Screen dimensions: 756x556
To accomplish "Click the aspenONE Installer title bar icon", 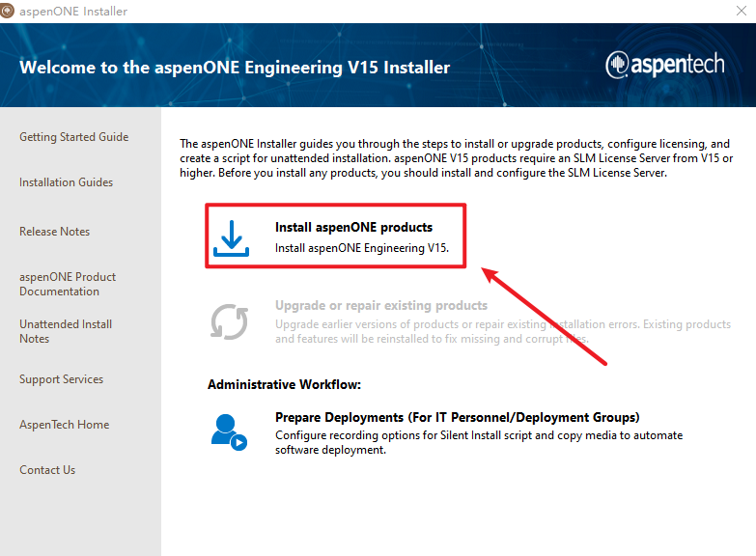I will [x=8, y=11].
